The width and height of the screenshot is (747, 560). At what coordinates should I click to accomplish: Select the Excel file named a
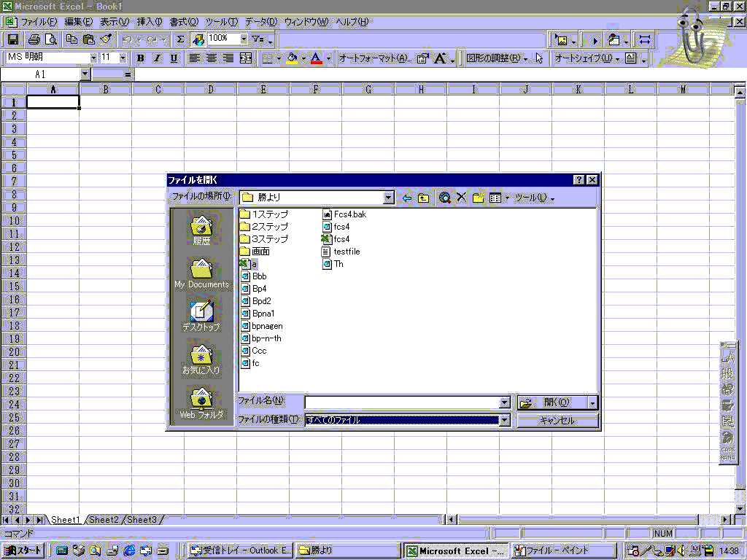pos(248,264)
